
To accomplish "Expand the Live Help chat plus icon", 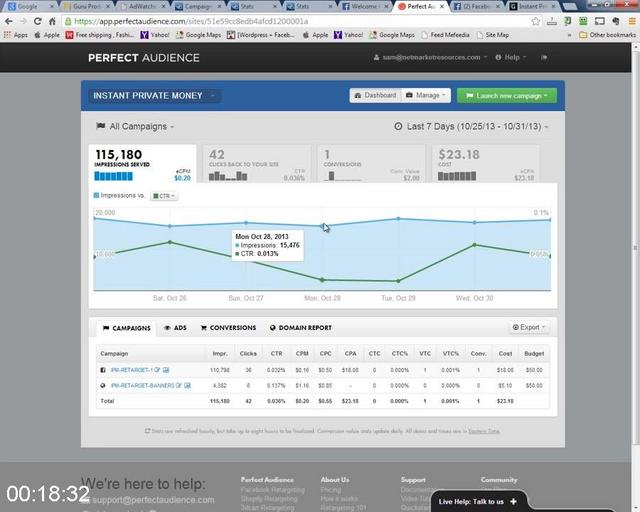I will [x=513, y=501].
